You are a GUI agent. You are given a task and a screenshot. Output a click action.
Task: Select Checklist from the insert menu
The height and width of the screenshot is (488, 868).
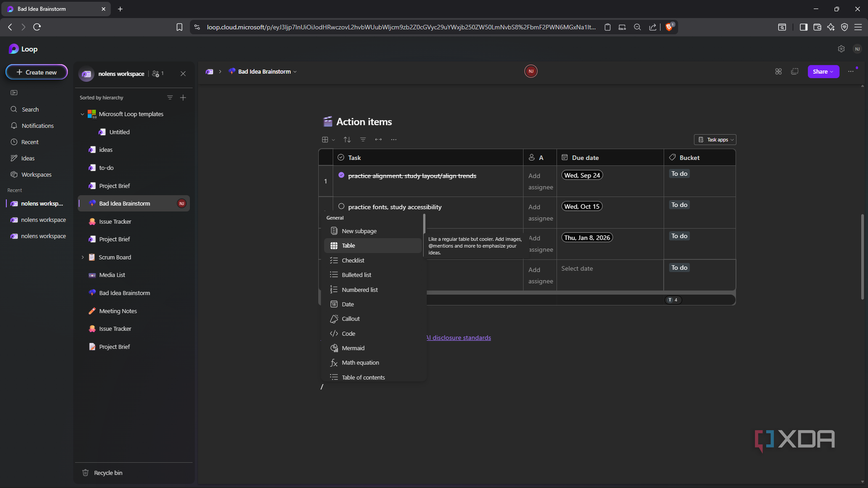pyautogui.click(x=352, y=260)
